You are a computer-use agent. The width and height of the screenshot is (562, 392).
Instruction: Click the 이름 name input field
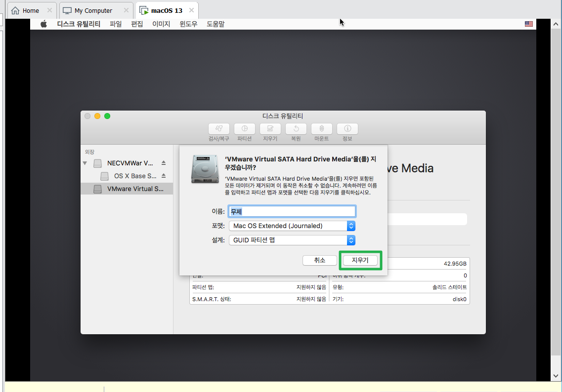point(292,212)
